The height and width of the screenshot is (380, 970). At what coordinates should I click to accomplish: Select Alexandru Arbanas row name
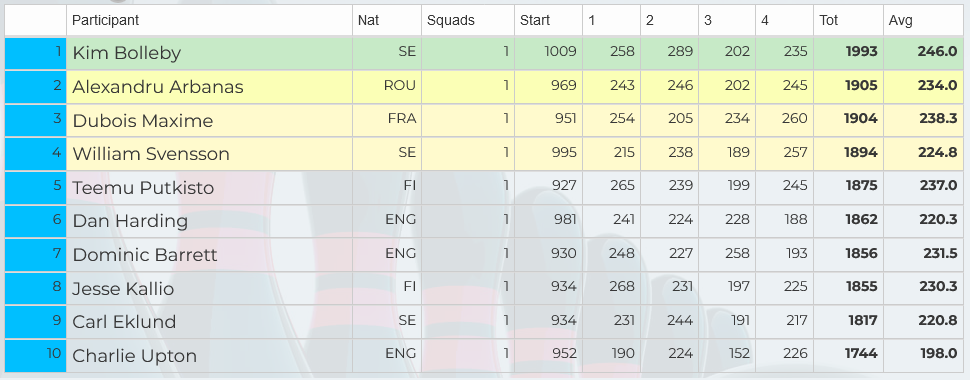click(158, 87)
